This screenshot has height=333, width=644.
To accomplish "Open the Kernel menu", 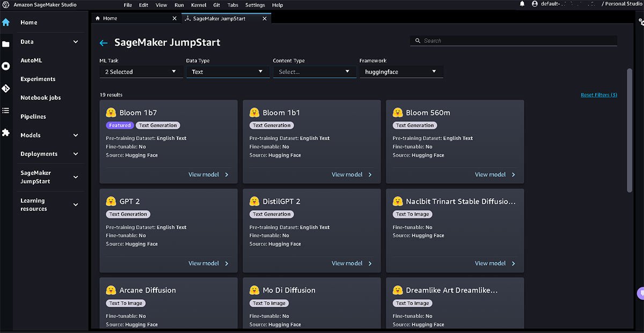I will point(199,5).
